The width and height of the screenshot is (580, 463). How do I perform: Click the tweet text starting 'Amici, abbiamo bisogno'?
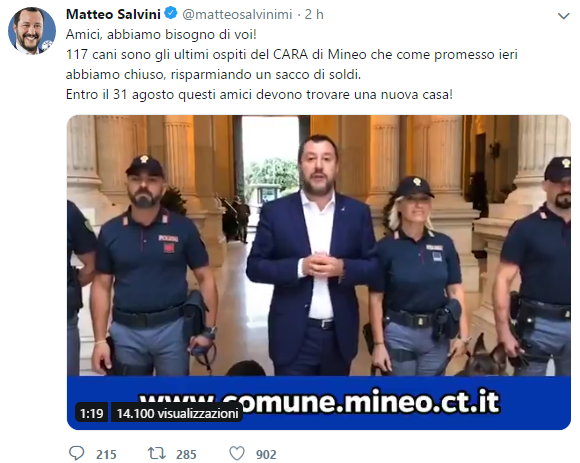(161, 35)
